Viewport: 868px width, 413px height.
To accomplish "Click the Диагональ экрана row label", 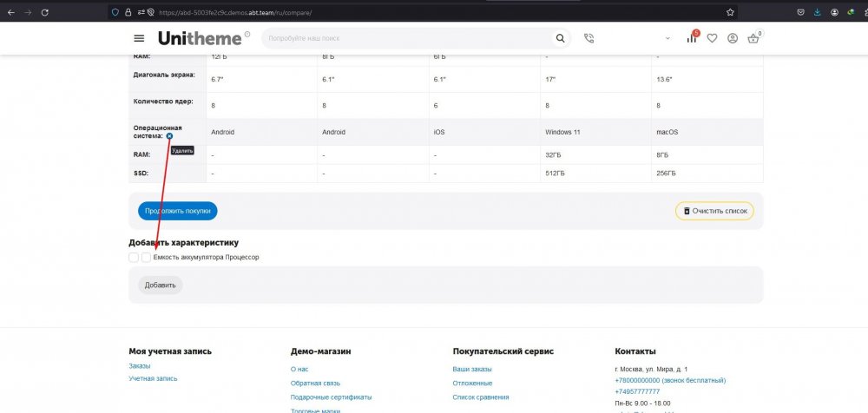I will (x=164, y=75).
